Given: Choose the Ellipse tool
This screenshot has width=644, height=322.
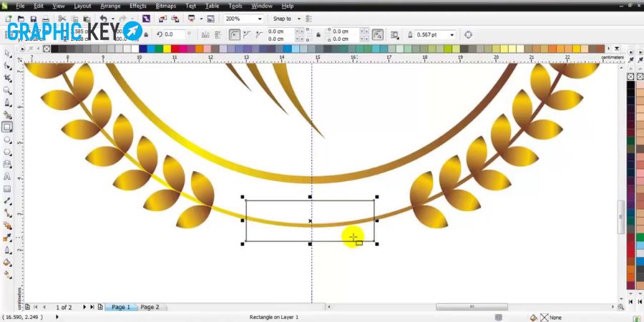Looking at the screenshot, I should click(x=7, y=140).
